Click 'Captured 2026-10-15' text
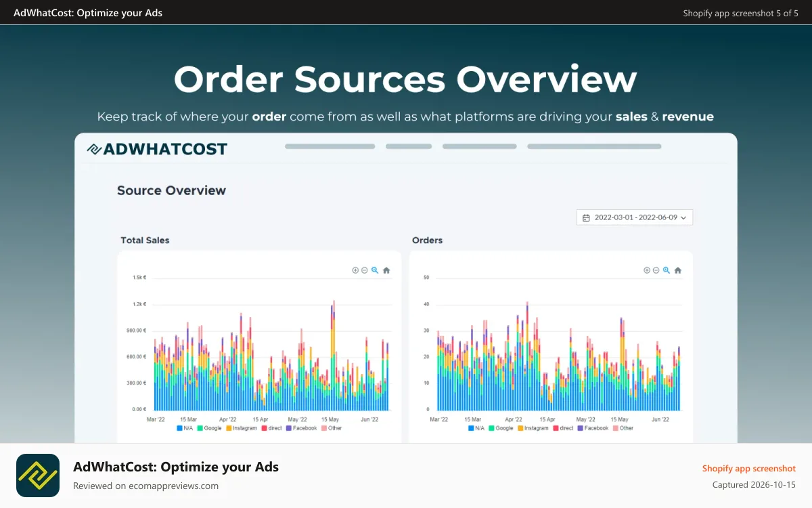Viewport: 812px width, 508px height. click(754, 485)
